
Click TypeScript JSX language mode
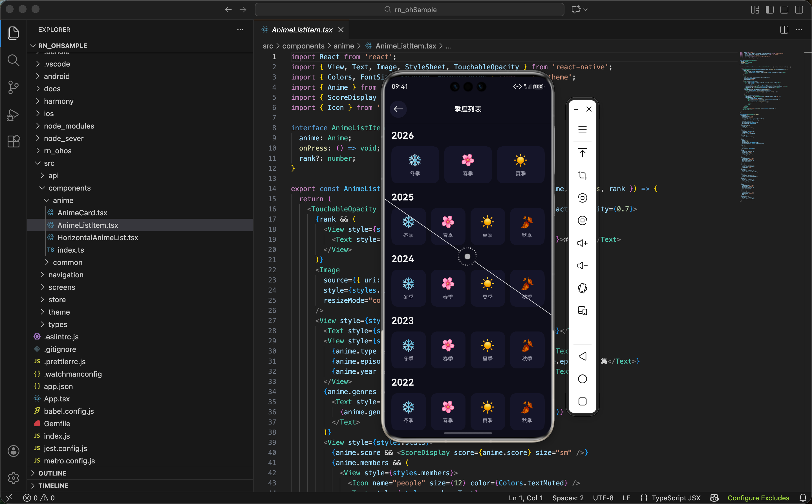[x=676, y=498]
